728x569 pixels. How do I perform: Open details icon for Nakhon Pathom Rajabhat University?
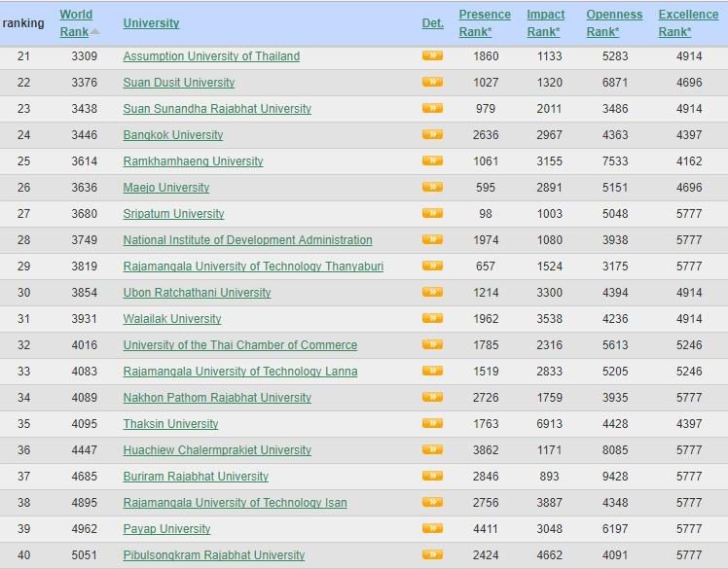[x=432, y=397]
